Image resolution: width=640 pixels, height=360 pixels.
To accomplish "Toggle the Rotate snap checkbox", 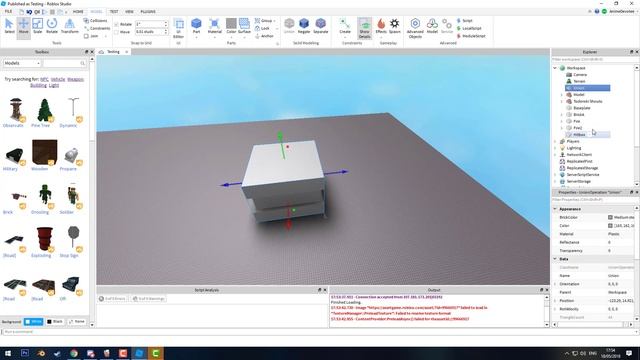I will coord(116,24).
